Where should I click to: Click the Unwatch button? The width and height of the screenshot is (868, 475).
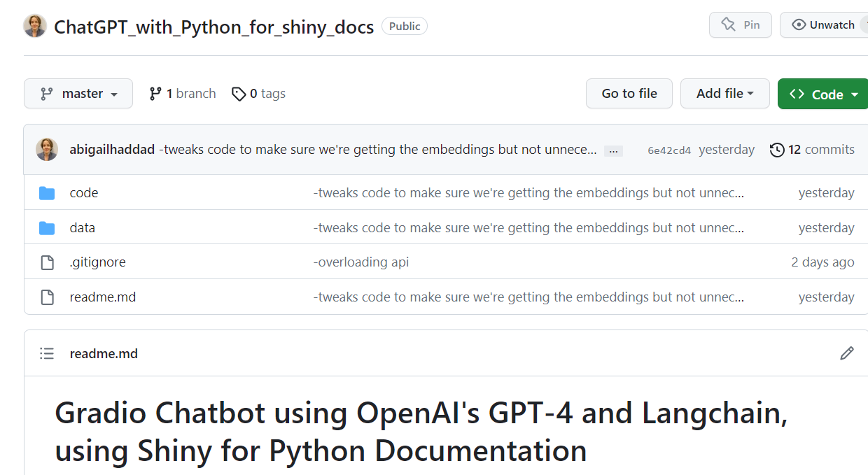tap(824, 25)
